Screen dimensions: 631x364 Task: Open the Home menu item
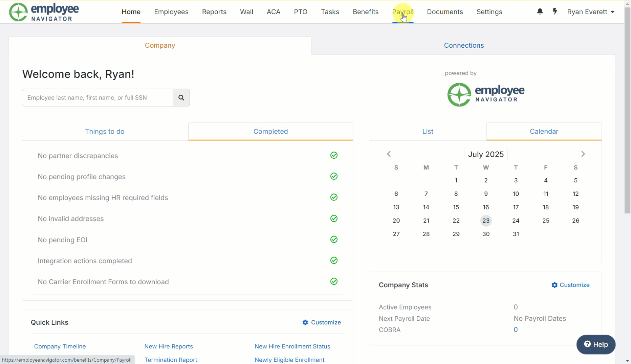[131, 12]
